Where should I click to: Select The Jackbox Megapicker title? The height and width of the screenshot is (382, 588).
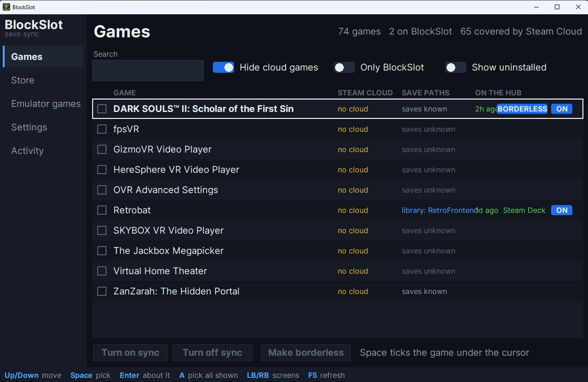click(x=169, y=251)
